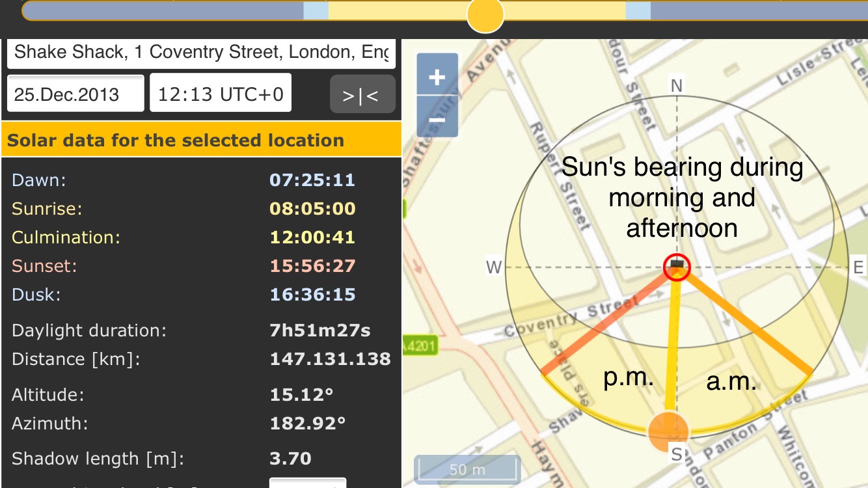The width and height of the screenshot is (868, 488).
Task: Click the time slider sun handle
Action: pyautogui.click(x=485, y=14)
